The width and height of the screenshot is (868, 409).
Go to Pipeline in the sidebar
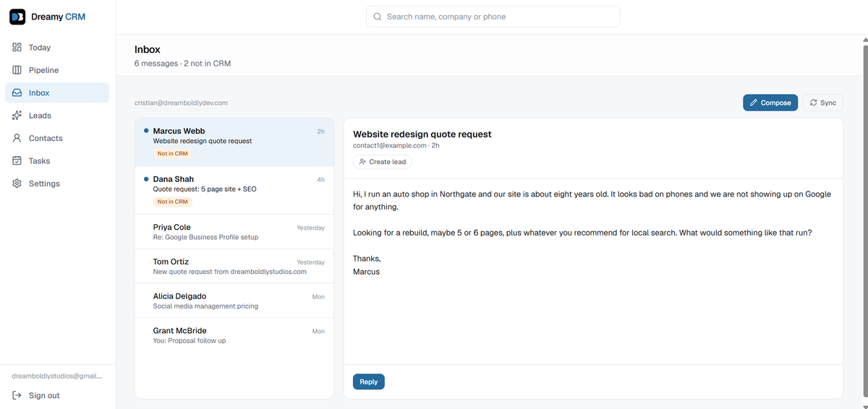coord(57,70)
